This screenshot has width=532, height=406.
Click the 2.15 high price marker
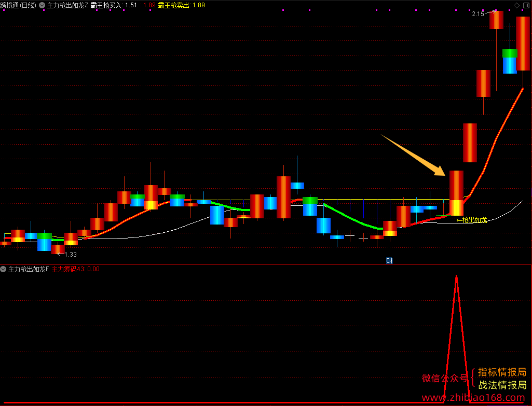click(478, 14)
